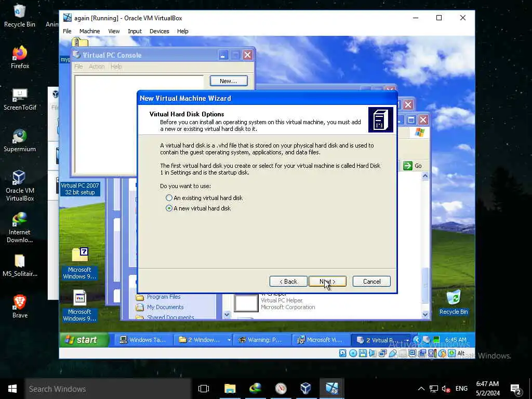Select the ScreenToGif desktop icon

pyautogui.click(x=20, y=99)
